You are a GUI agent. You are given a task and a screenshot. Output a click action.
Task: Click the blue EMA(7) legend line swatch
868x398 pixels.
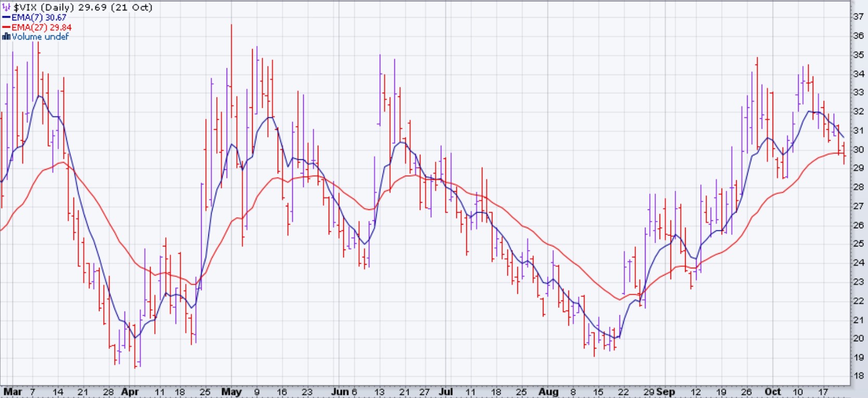tap(6, 17)
